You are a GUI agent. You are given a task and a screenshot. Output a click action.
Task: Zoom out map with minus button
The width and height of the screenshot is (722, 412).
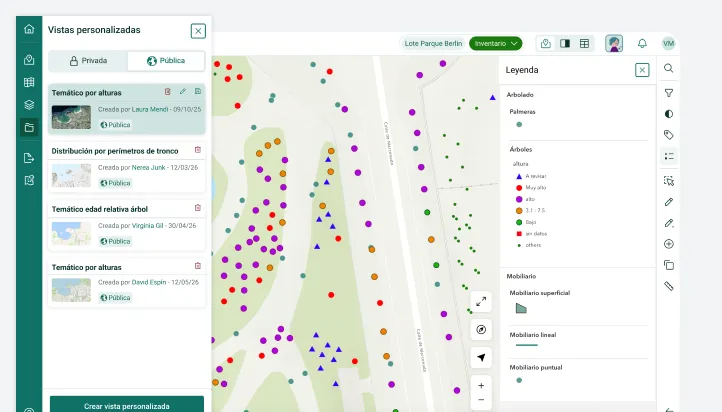point(481,400)
